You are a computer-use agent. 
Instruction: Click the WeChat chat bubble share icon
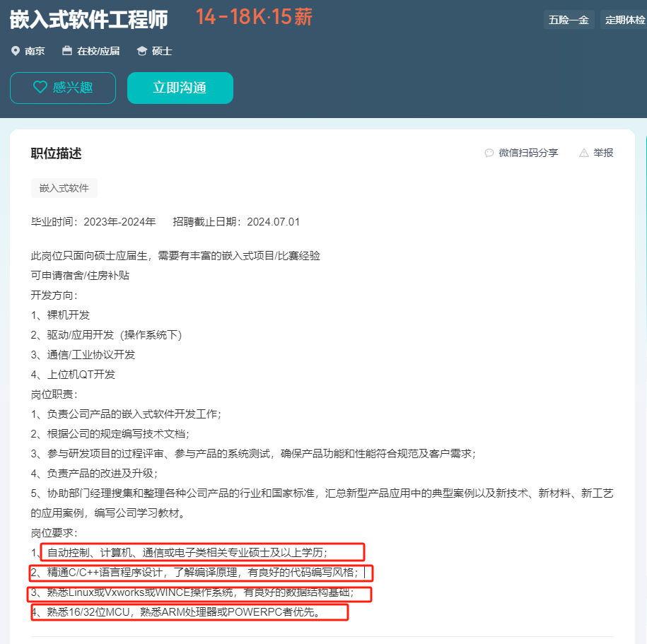(x=489, y=153)
